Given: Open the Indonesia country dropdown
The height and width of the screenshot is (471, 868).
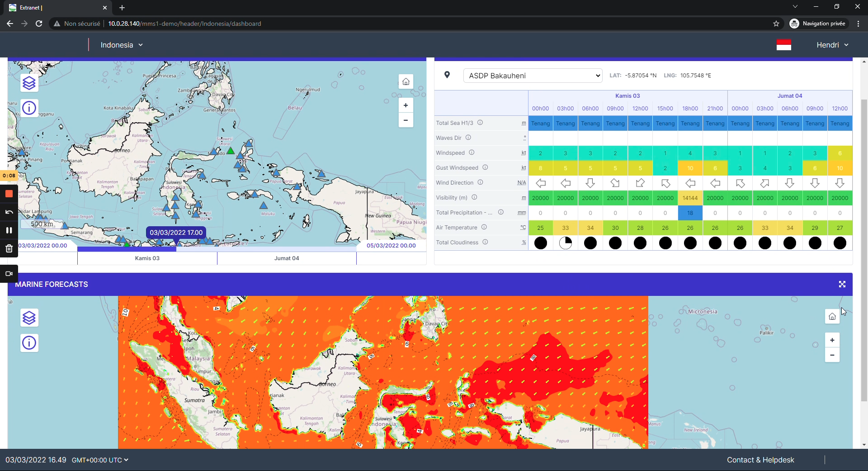Looking at the screenshot, I should click(122, 45).
